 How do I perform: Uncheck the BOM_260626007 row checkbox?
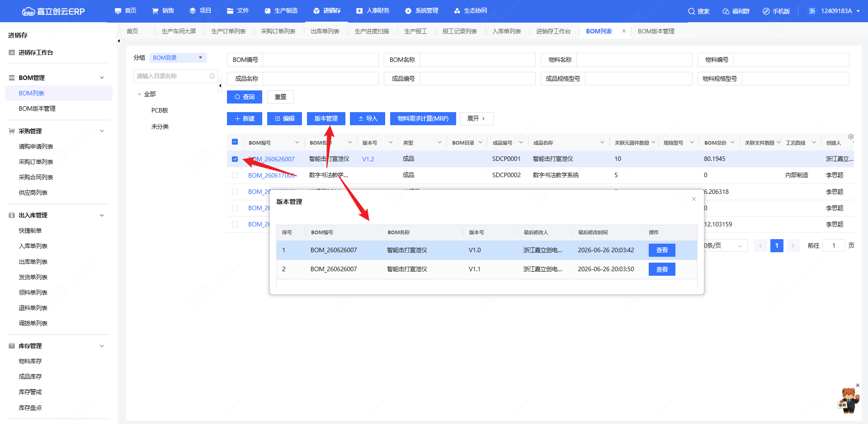[x=235, y=159]
